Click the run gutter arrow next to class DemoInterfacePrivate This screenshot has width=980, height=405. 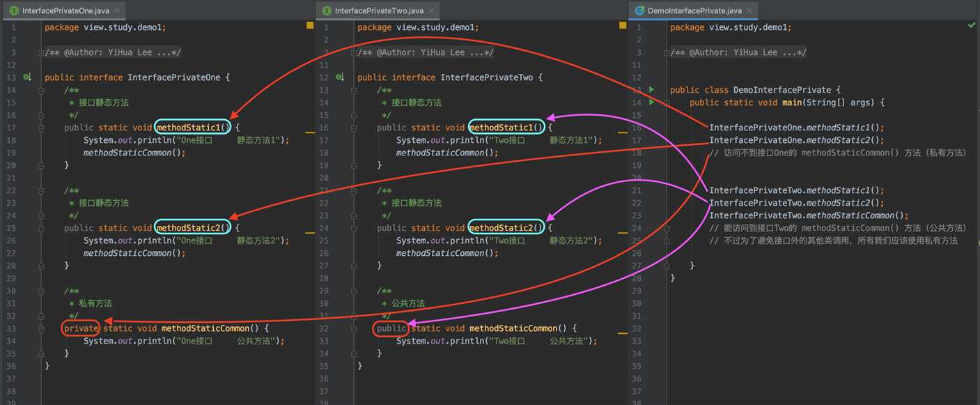pyautogui.click(x=652, y=90)
